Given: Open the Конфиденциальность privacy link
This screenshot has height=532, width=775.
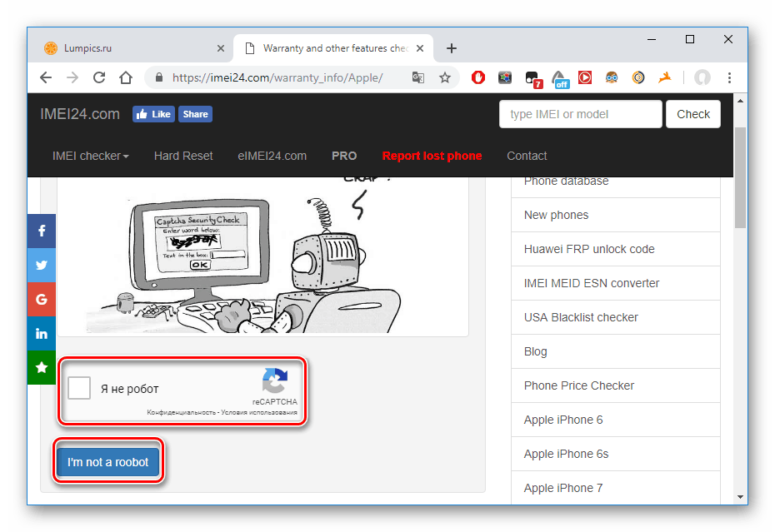Looking at the screenshot, I should (x=181, y=412).
